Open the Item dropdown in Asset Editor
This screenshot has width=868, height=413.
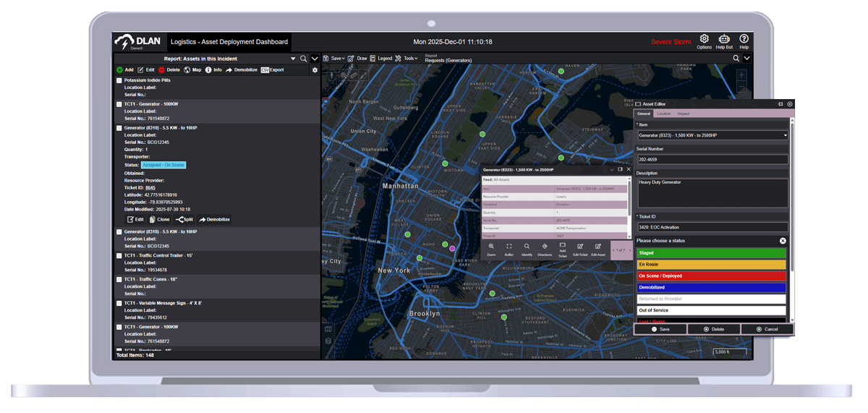[x=712, y=135]
